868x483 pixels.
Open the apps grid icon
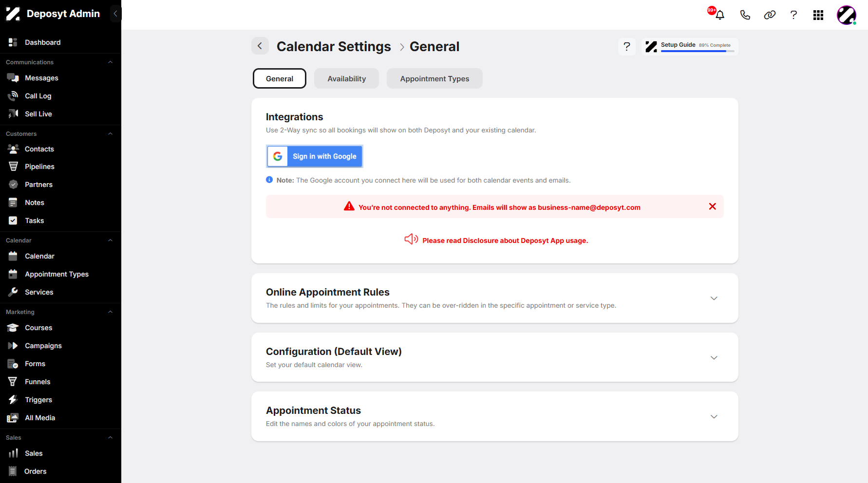point(818,15)
